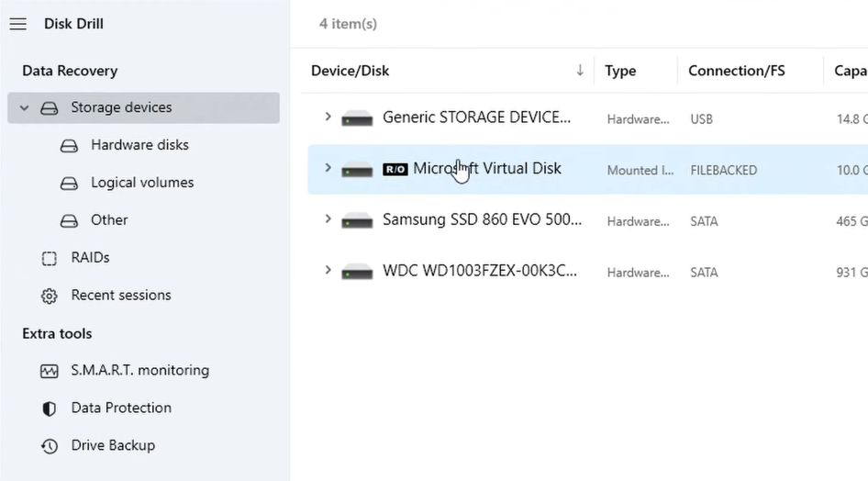
Task: Click the Samsung SSD 860 EVO drive icon
Action: pos(357,220)
